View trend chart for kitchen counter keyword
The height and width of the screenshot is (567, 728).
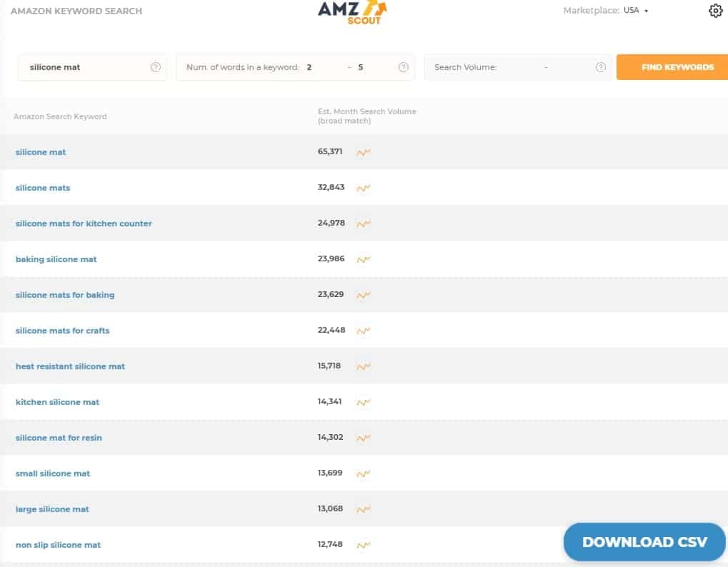pos(363,224)
